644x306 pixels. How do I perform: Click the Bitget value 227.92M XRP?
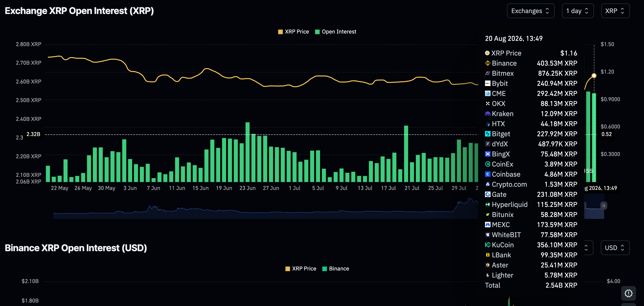pyautogui.click(x=557, y=134)
